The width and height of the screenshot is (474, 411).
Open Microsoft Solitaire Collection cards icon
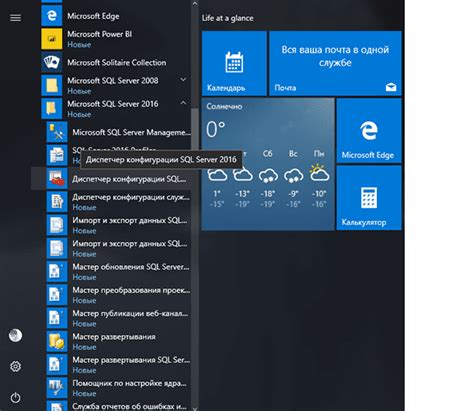[52, 62]
